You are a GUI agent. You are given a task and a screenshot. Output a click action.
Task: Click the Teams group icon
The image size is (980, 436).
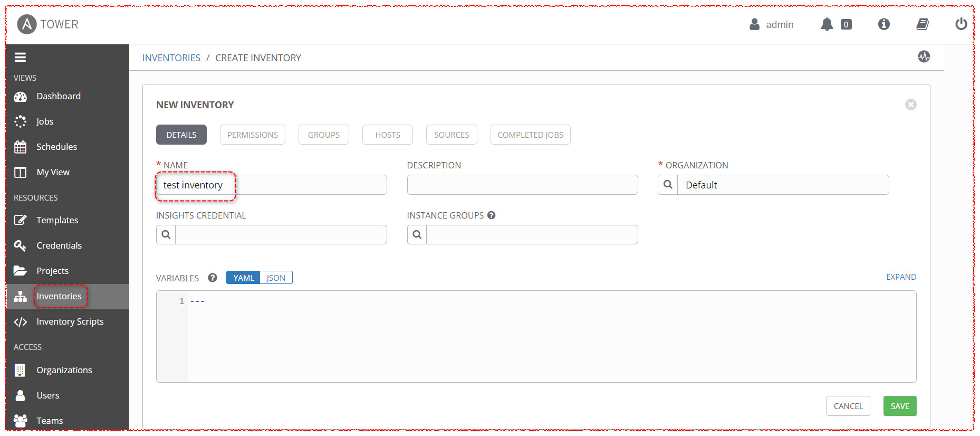pos(20,421)
